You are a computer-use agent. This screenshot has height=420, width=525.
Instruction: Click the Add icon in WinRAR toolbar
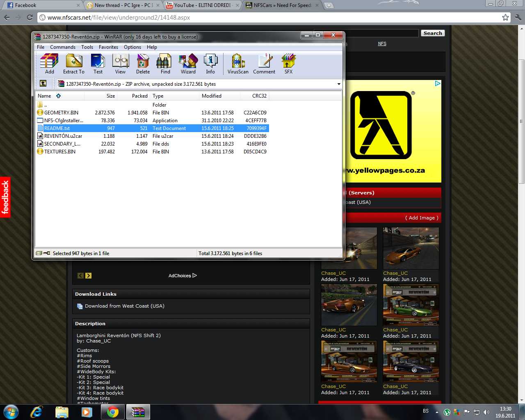[x=49, y=64]
